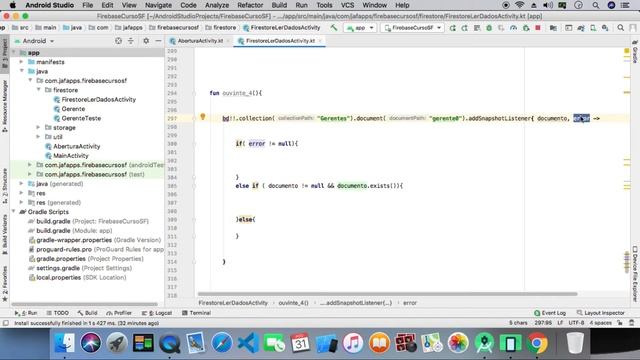
Task: Toggle the Resource Manager side panel
Action: coord(5,106)
